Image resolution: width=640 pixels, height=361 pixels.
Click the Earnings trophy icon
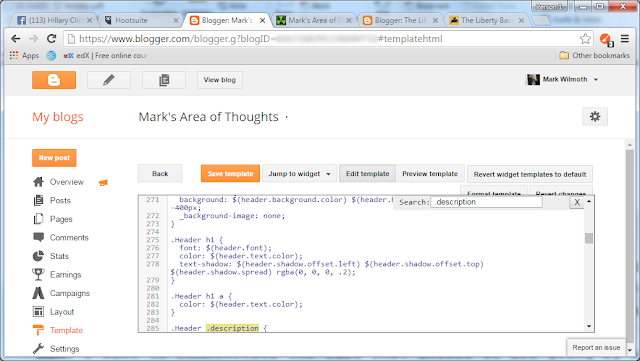pos(38,274)
